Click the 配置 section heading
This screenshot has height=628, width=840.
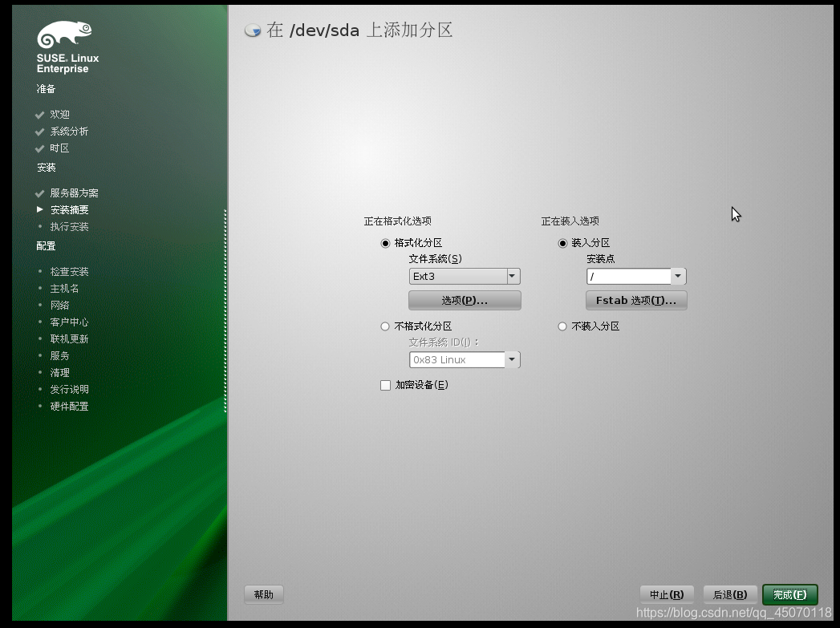pyautogui.click(x=46, y=246)
